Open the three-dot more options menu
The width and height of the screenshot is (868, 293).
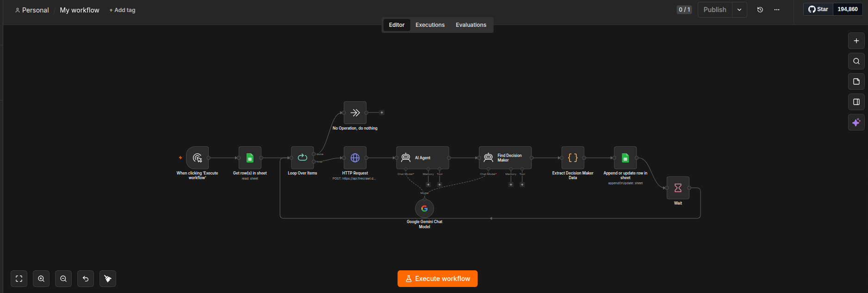pyautogui.click(x=777, y=10)
